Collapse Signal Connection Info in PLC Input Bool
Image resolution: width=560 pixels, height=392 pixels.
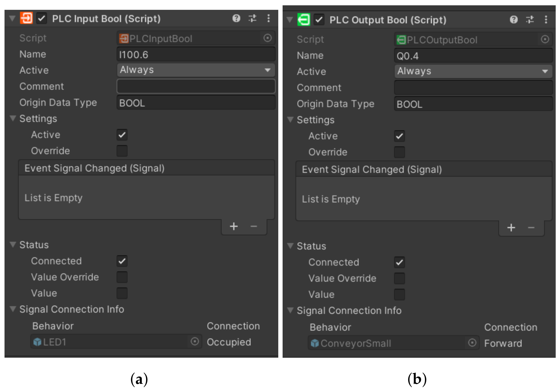(x=13, y=309)
